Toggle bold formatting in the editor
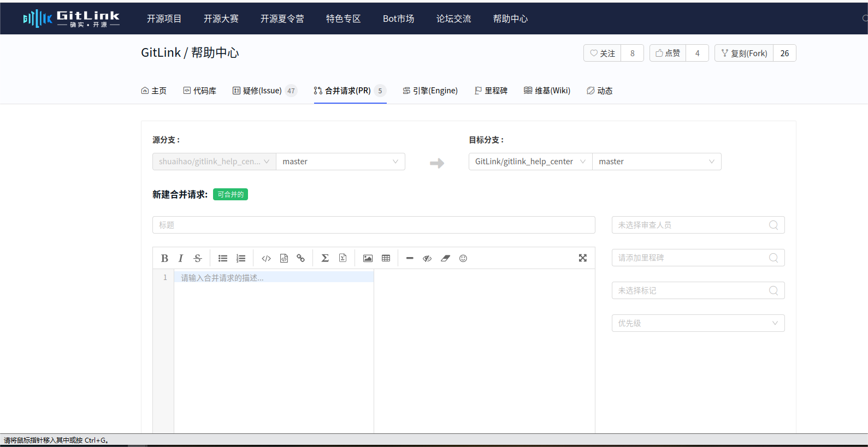 [164, 258]
